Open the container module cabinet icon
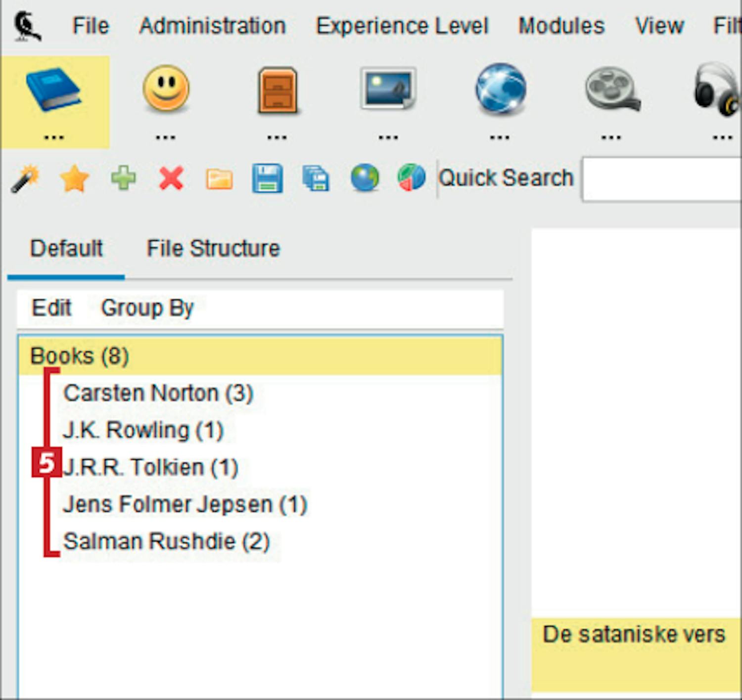The height and width of the screenshot is (700, 742). pyautogui.click(x=278, y=90)
